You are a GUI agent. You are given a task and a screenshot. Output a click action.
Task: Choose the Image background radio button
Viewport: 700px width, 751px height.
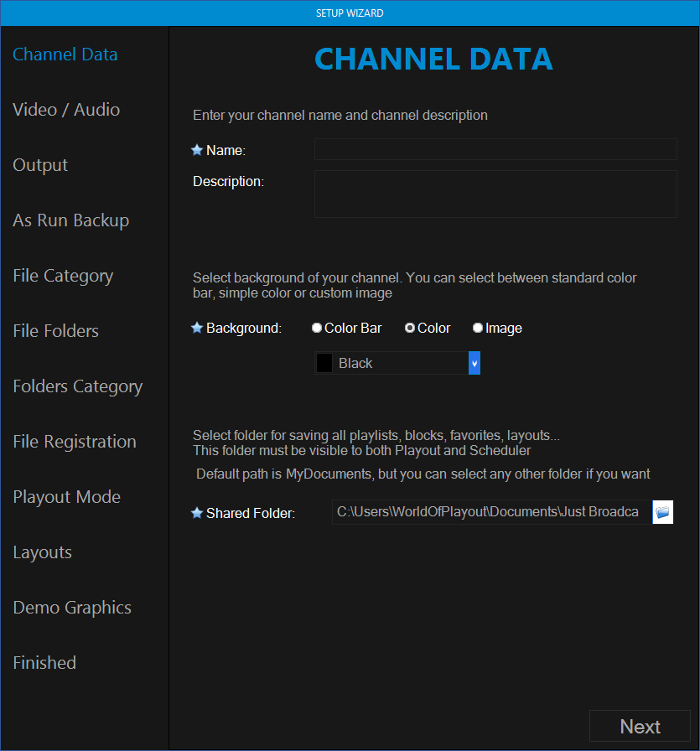point(478,329)
